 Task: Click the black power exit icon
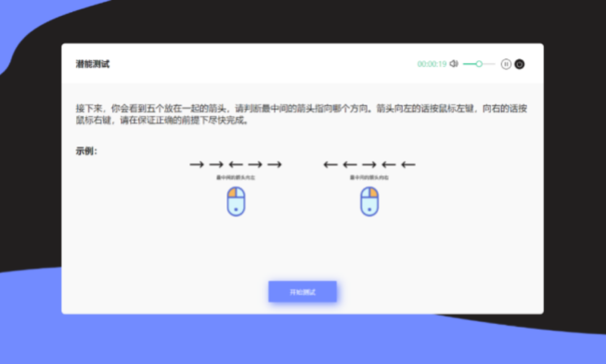pos(519,64)
